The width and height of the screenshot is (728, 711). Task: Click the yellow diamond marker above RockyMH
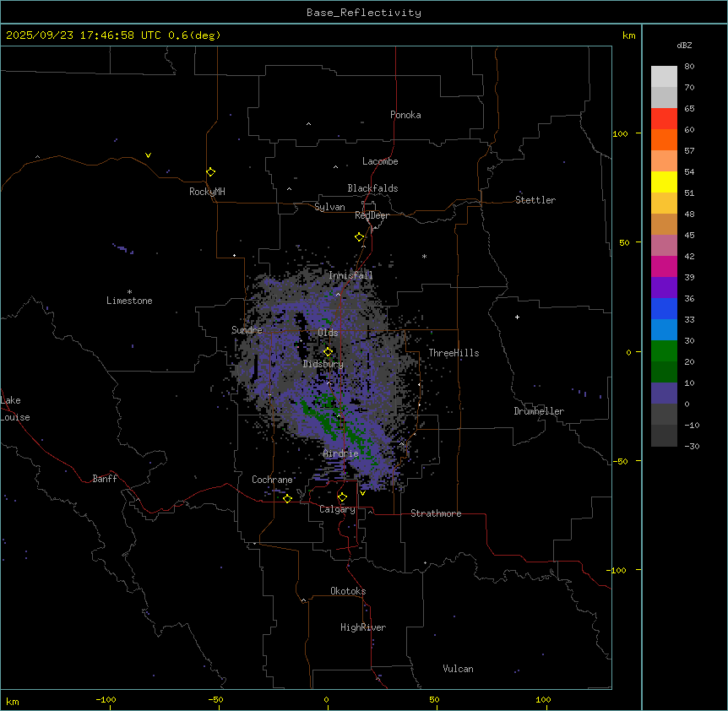pos(210,171)
